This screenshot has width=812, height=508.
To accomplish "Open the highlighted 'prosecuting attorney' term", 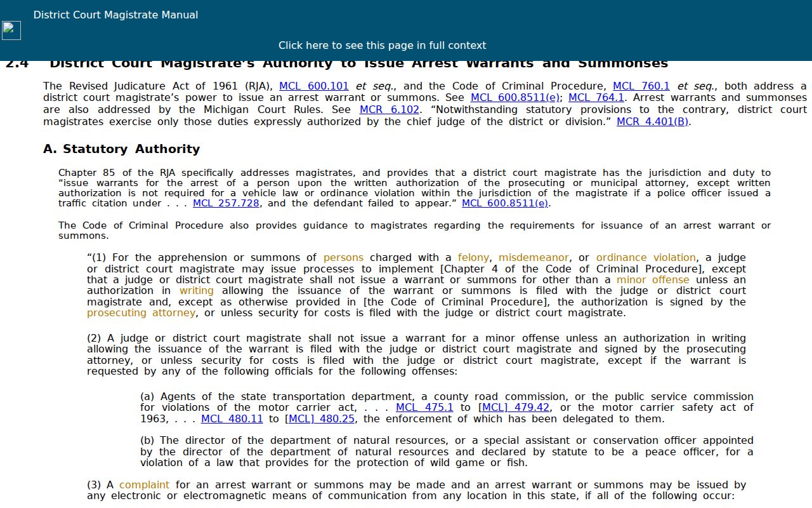I will 141,313.
